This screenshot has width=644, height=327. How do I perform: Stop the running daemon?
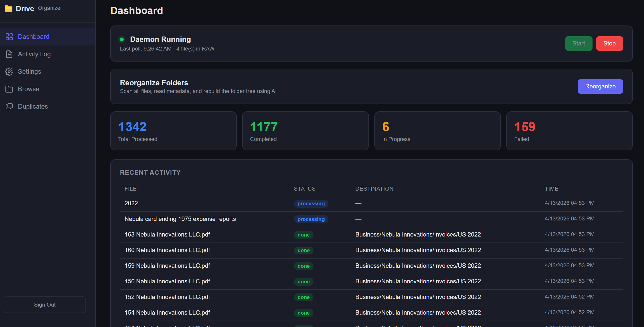coord(609,43)
